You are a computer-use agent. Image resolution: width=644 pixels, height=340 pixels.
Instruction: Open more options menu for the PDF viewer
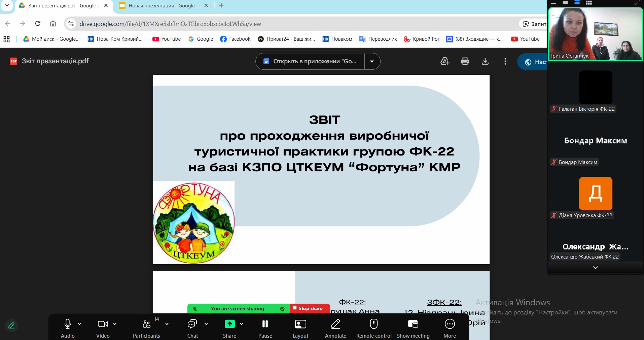coord(505,61)
